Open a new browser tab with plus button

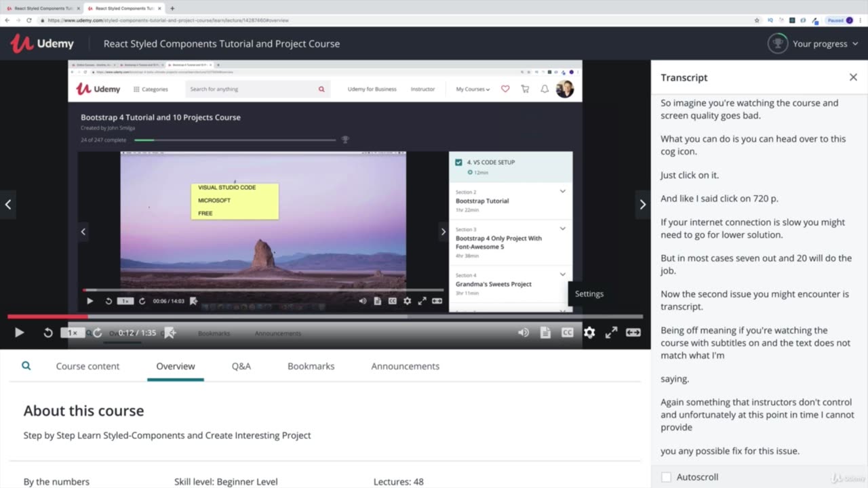click(x=172, y=8)
